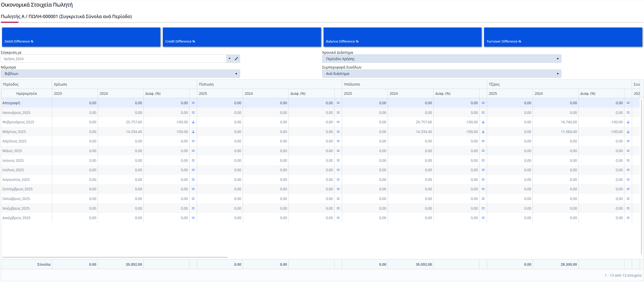This screenshot has width=644, height=282.
Task: Click the pencil edit icon beside Χρήση 2024
Action: pyautogui.click(x=236, y=59)
